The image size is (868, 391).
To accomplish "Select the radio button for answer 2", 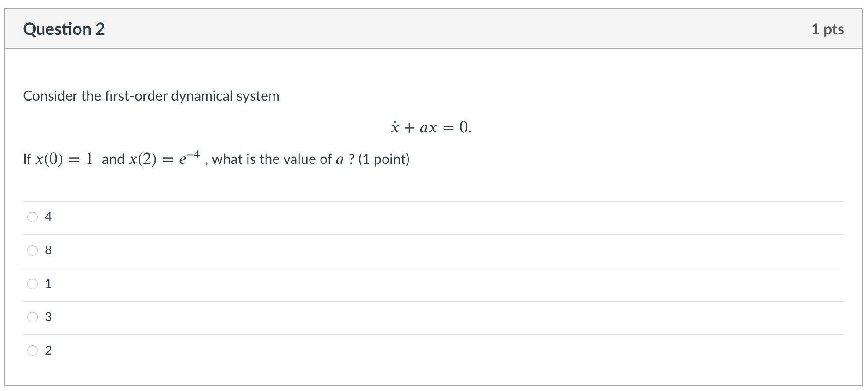I will tap(33, 350).
